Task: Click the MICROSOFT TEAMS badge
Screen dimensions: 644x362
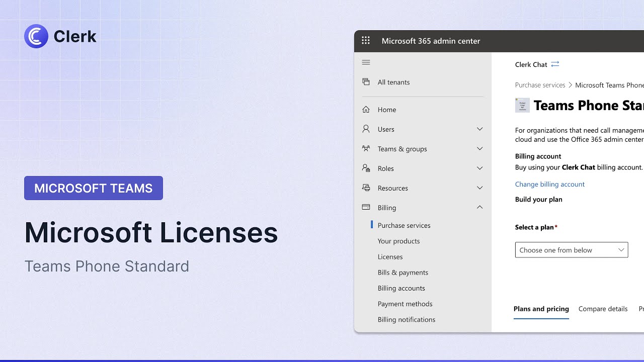Action: (x=94, y=188)
